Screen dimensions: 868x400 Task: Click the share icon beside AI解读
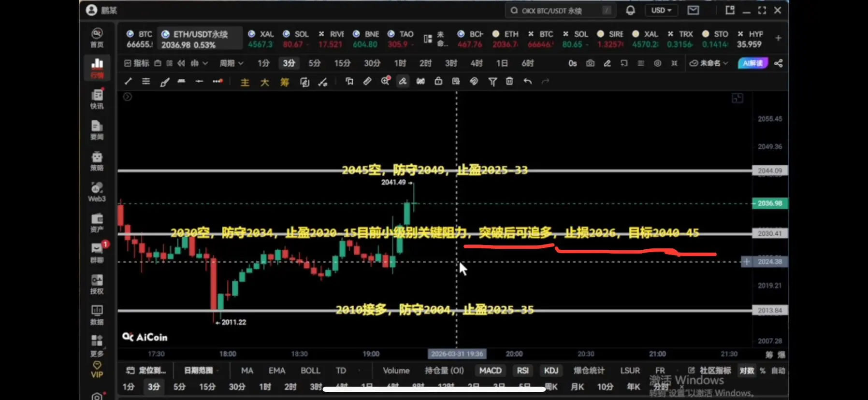click(778, 63)
